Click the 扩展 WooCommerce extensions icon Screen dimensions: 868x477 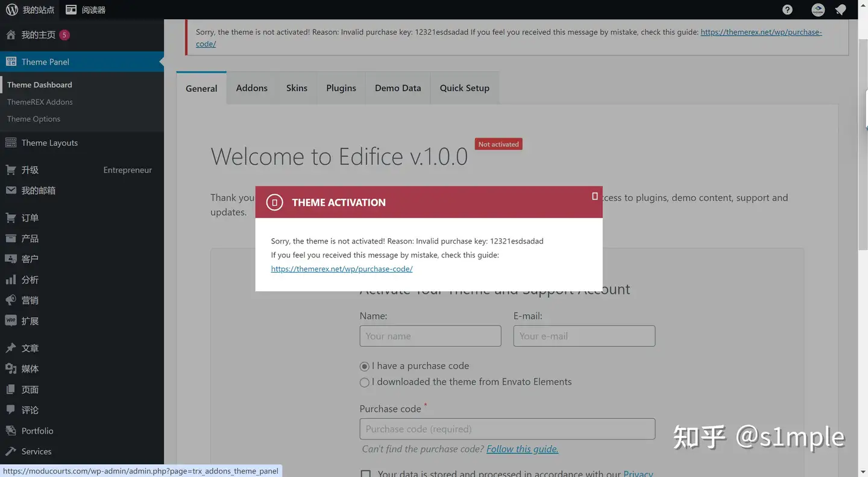coord(11,321)
